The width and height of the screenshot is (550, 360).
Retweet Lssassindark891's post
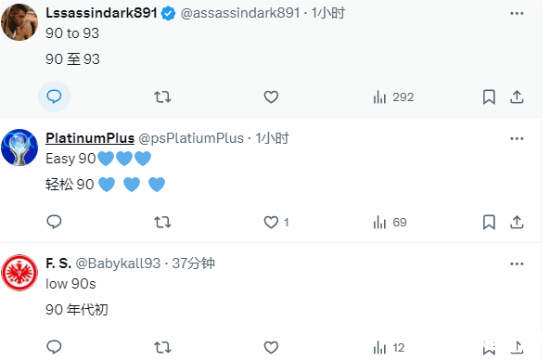click(163, 97)
